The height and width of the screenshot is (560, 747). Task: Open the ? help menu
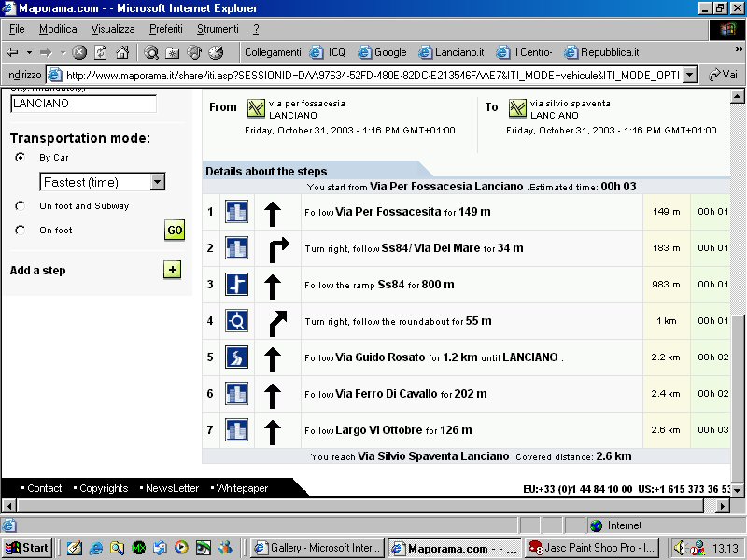pyautogui.click(x=256, y=29)
